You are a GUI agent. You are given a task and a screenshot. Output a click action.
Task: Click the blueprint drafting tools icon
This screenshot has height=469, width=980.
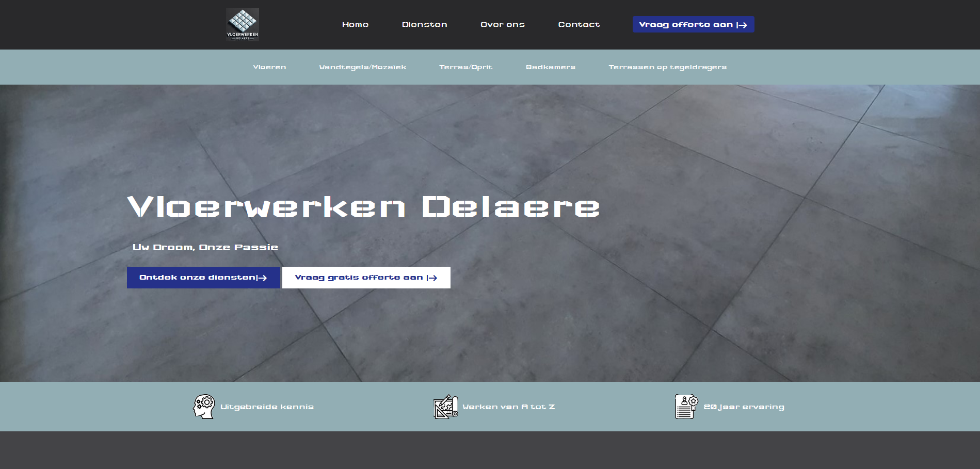(446, 407)
